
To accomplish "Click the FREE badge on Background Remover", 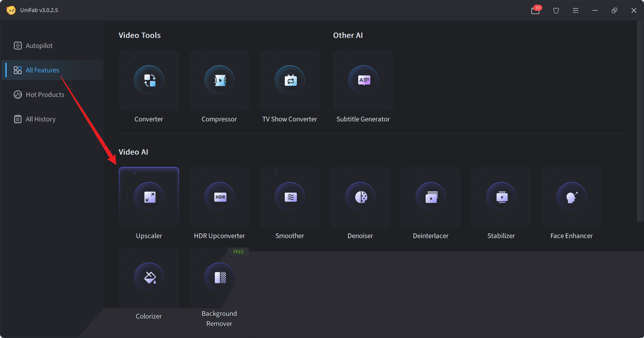I will (239, 252).
